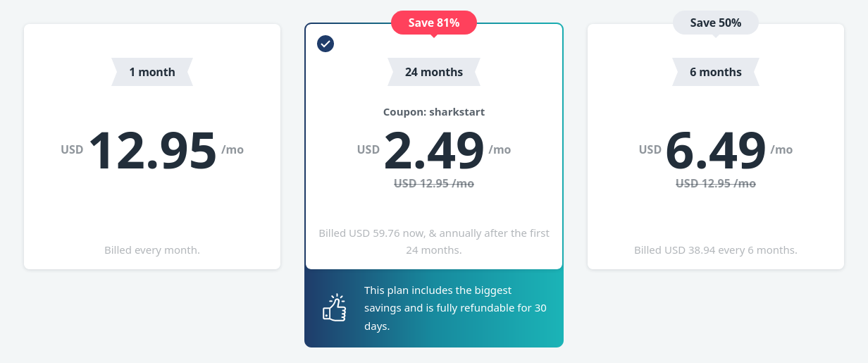Click the 30 days refundable savings message
Screen dimensions: 868x363
455,308
